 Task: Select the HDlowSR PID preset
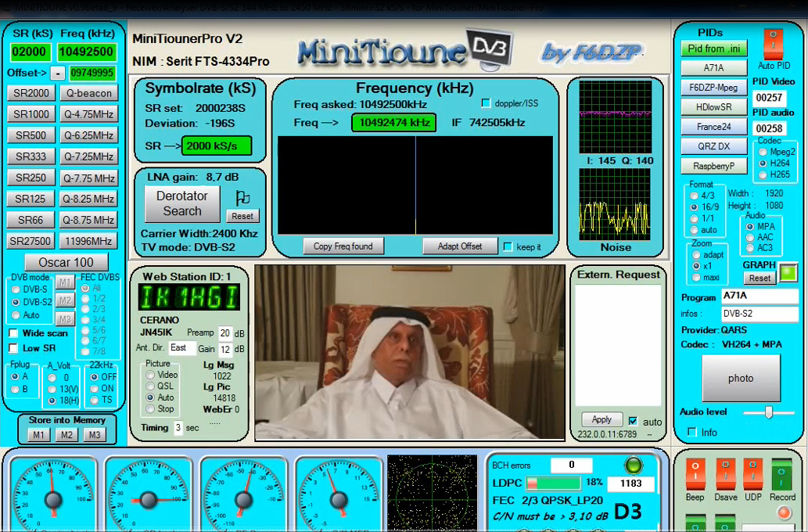tap(713, 107)
